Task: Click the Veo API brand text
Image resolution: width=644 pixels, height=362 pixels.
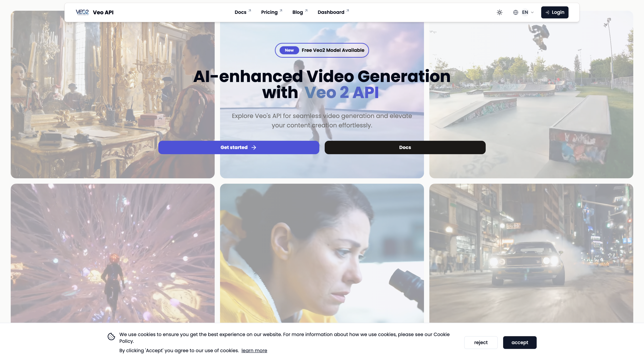Action: (x=103, y=12)
